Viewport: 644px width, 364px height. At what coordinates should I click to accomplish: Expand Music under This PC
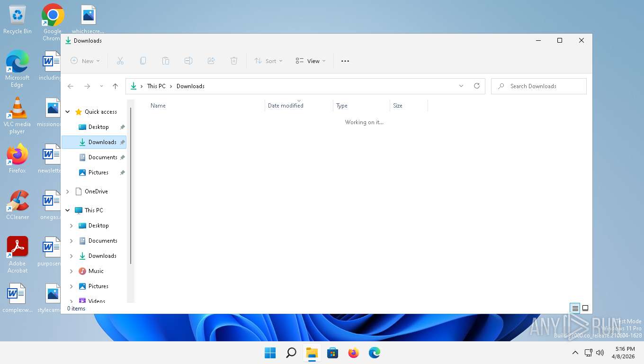tap(72, 271)
